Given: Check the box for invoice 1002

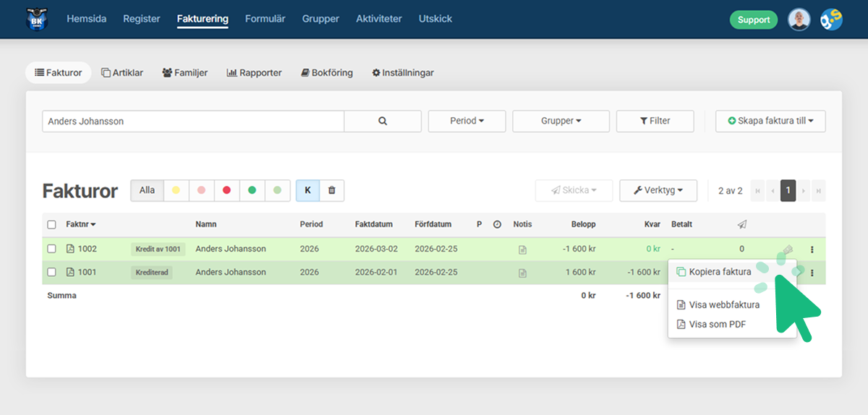Looking at the screenshot, I should pos(51,249).
